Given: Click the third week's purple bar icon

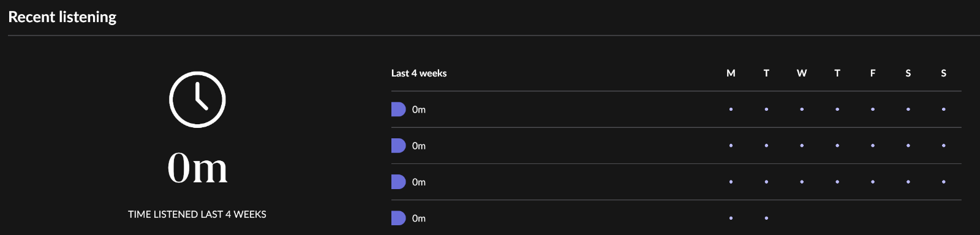Looking at the screenshot, I should tap(399, 182).
